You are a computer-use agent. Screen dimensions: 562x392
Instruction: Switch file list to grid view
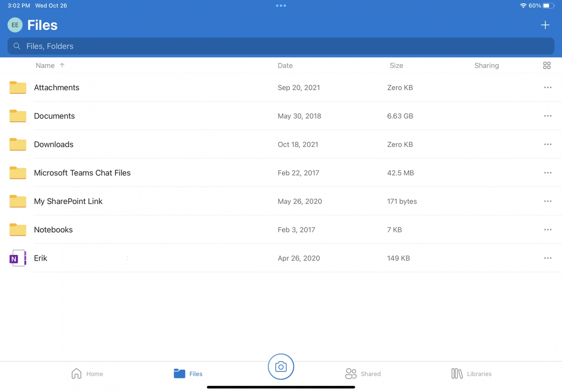pos(547,65)
